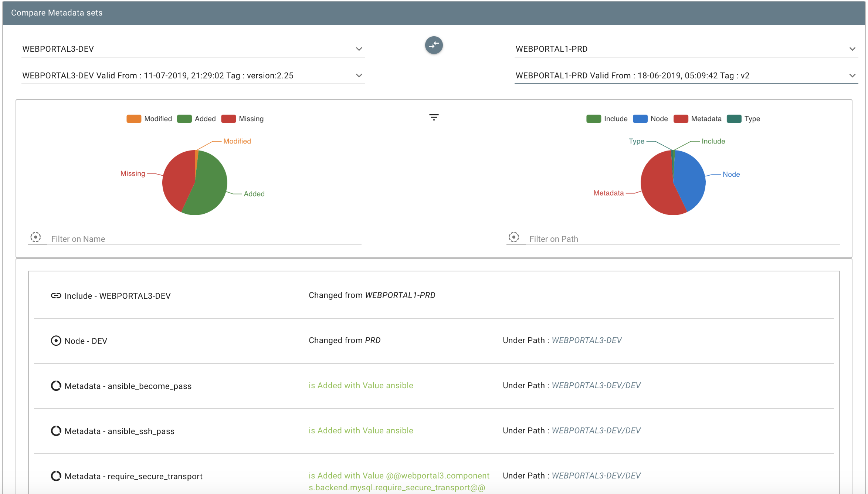The image size is (868, 494).
Task: Toggle the Modified legend item
Action: pyautogui.click(x=157, y=119)
